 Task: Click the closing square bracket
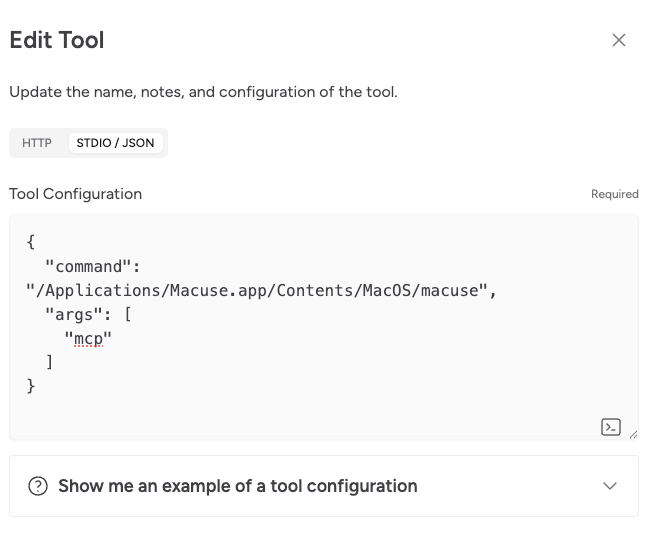pos(50,362)
